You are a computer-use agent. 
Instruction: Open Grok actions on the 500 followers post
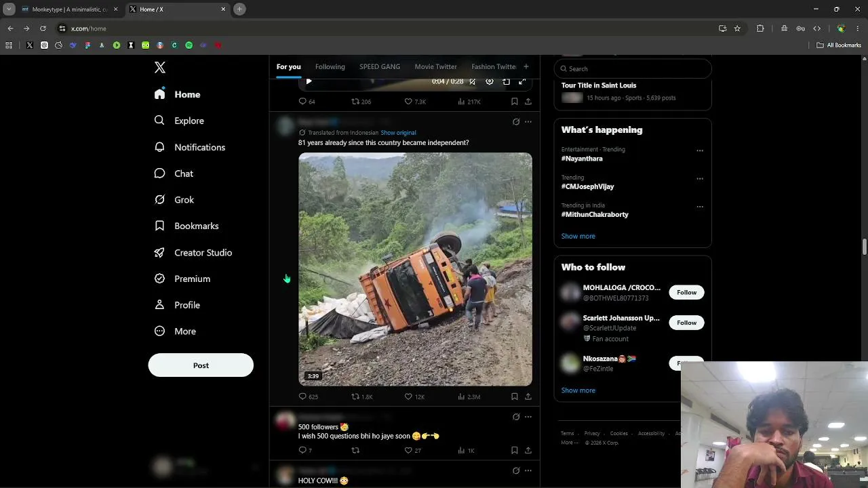516,417
